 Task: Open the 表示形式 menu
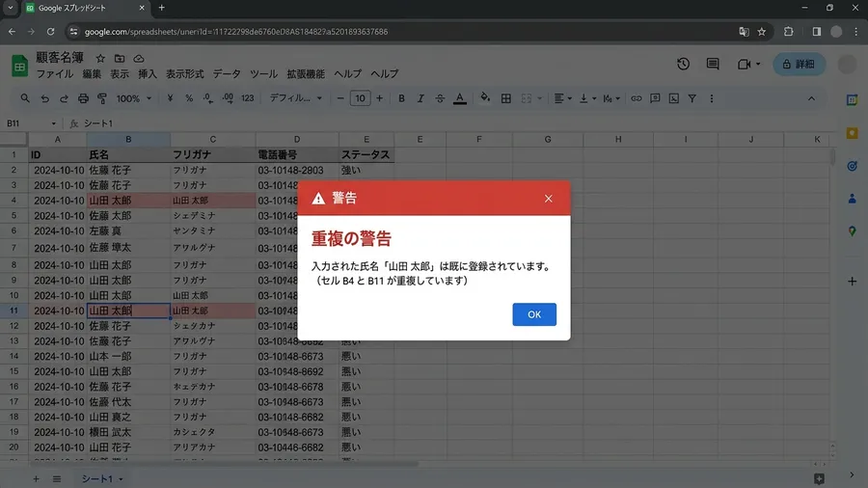185,73
